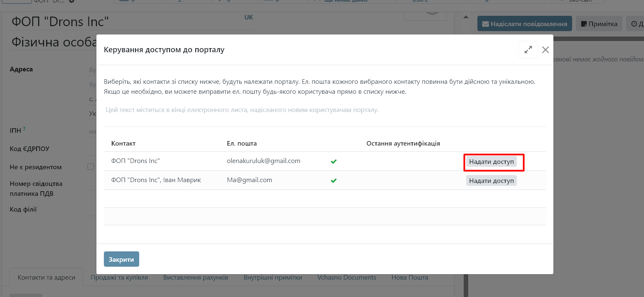This screenshot has width=644, height=297.
Task: Click the help question mark beside ІПН
Action: tap(24, 129)
